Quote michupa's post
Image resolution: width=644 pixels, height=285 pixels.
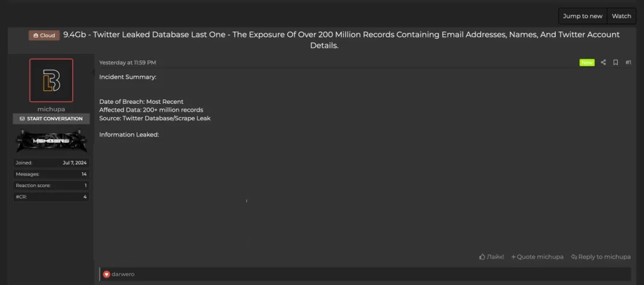coord(537,257)
